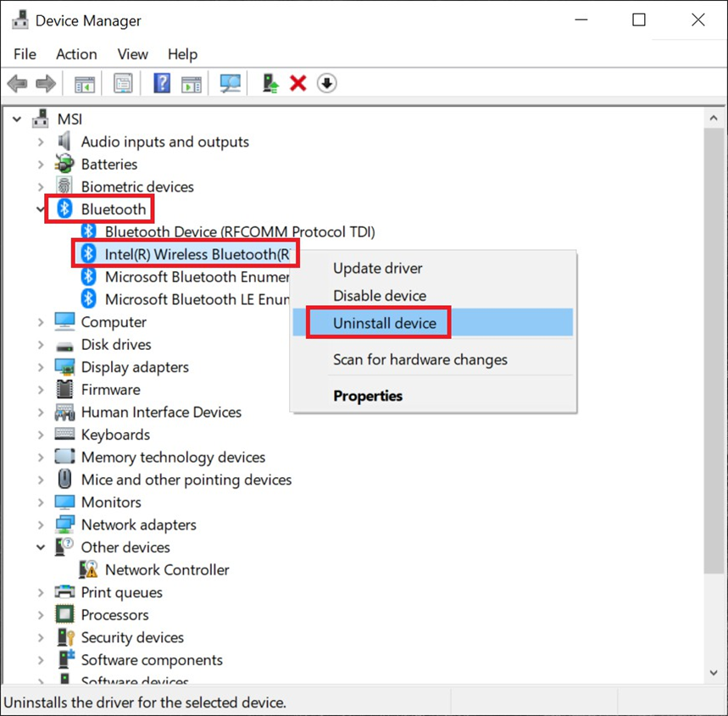Screen dimensions: 728x716
Task: Select the Security devices label
Action: pyautogui.click(x=132, y=637)
